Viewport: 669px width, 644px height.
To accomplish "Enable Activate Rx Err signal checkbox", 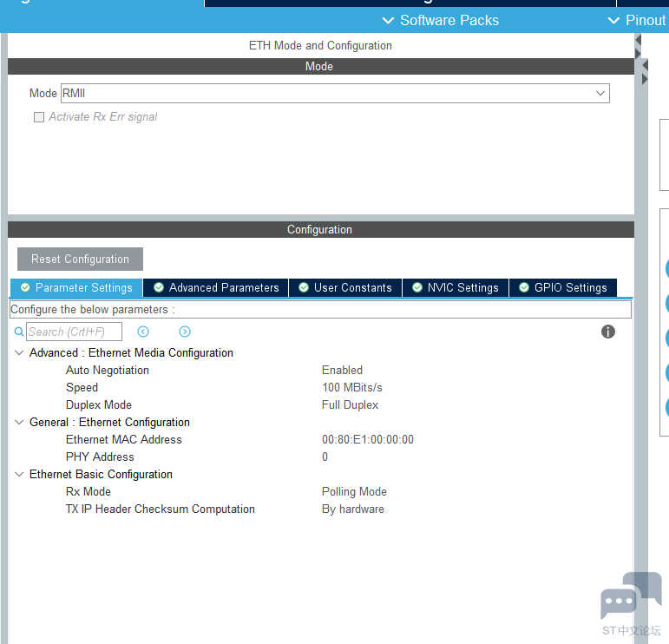I will coord(39,117).
